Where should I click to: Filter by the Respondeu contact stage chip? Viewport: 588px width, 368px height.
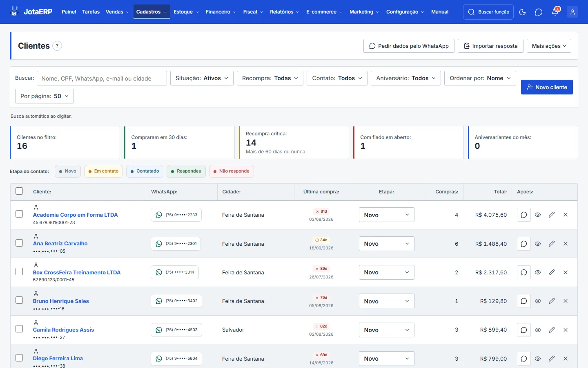click(186, 171)
